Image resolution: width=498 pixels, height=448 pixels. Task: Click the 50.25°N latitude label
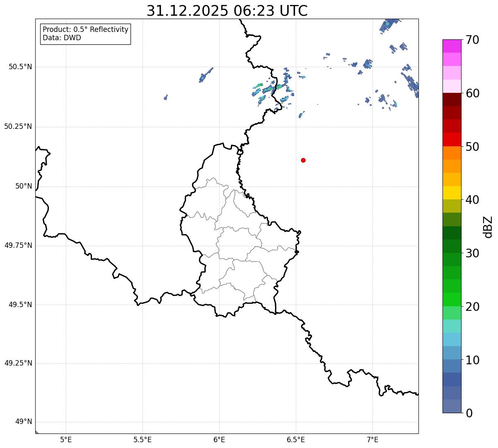pos(18,126)
